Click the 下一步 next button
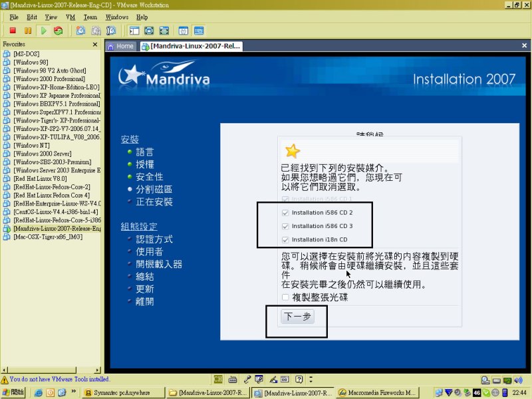532x399 pixels. coord(297,317)
